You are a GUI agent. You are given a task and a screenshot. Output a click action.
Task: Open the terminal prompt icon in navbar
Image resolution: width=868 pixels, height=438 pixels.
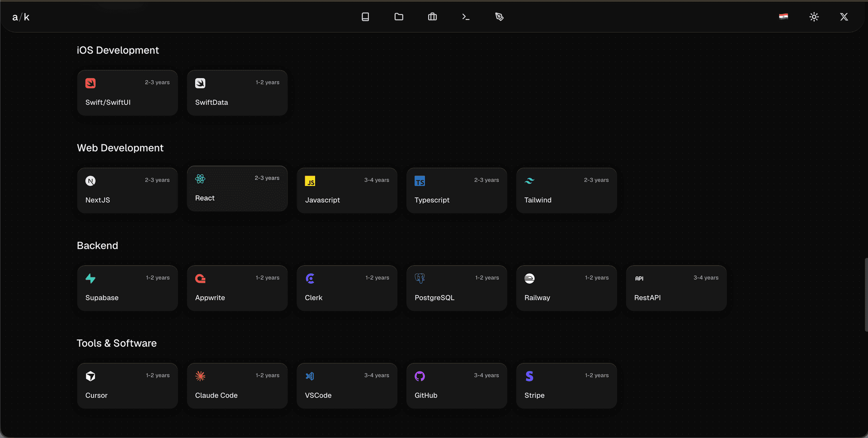tap(466, 17)
